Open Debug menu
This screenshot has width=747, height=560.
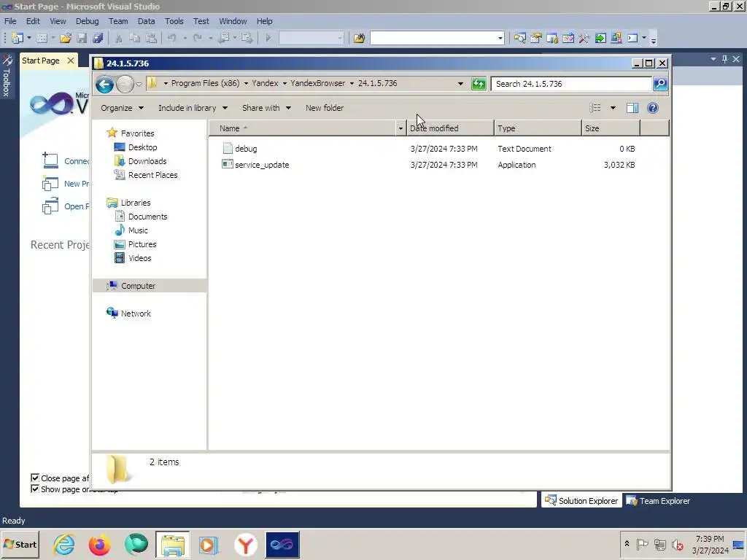coord(88,21)
